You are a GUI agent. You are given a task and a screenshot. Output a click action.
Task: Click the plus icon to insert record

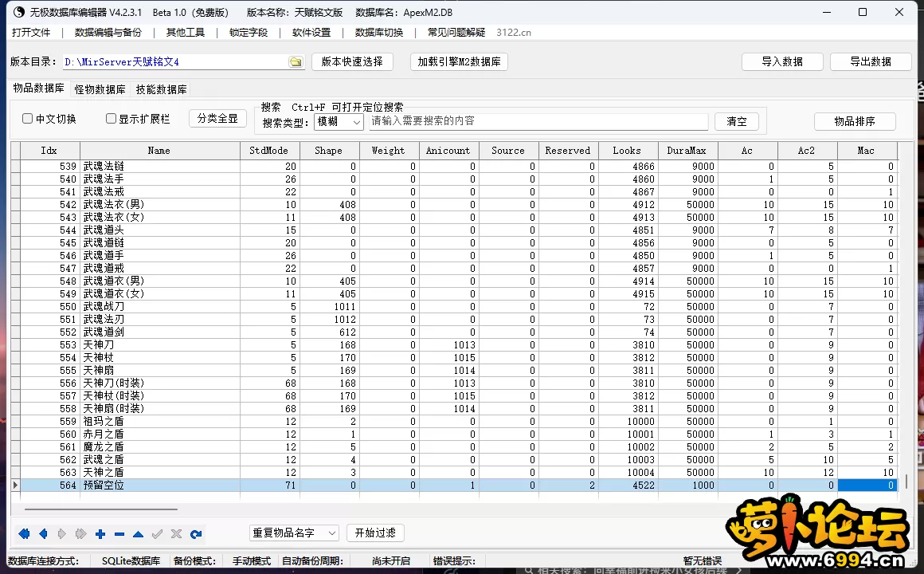100,533
